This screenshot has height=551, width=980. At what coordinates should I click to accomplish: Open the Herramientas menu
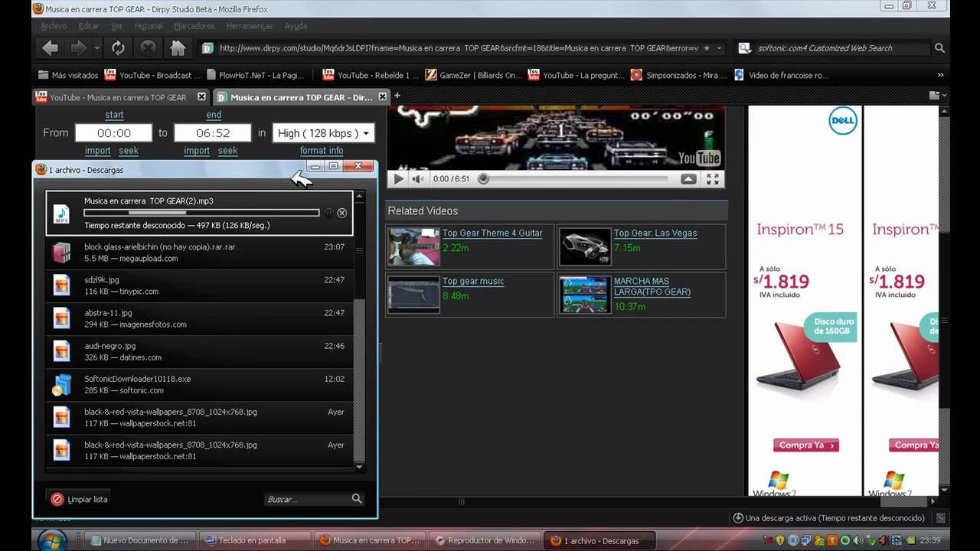pyautogui.click(x=250, y=26)
